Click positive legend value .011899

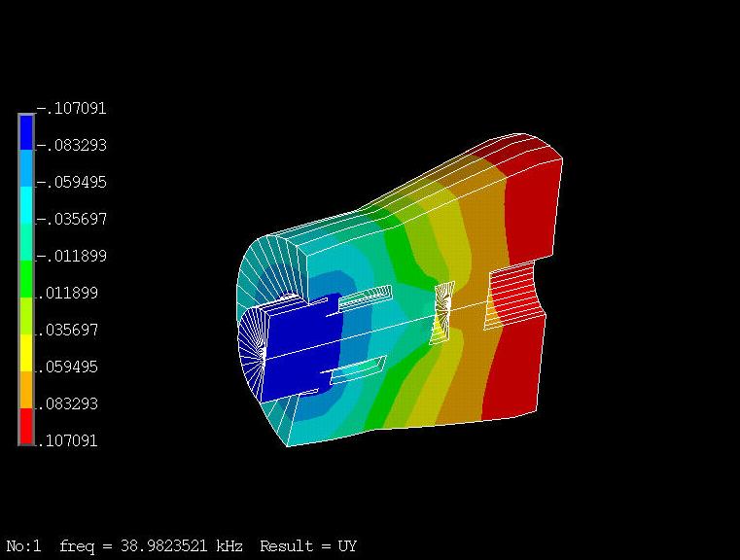(69, 293)
